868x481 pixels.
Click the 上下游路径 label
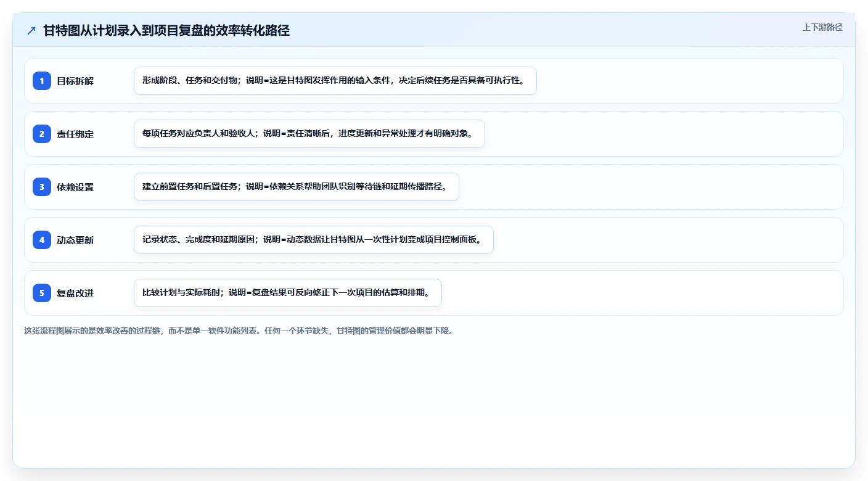(x=822, y=27)
